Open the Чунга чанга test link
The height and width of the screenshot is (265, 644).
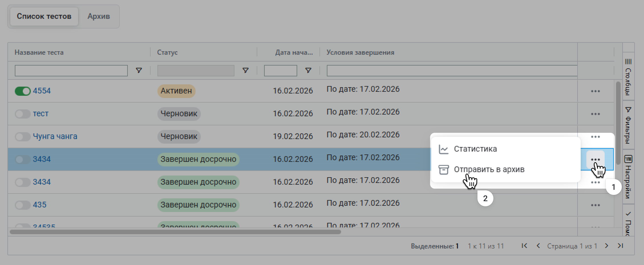(x=55, y=136)
